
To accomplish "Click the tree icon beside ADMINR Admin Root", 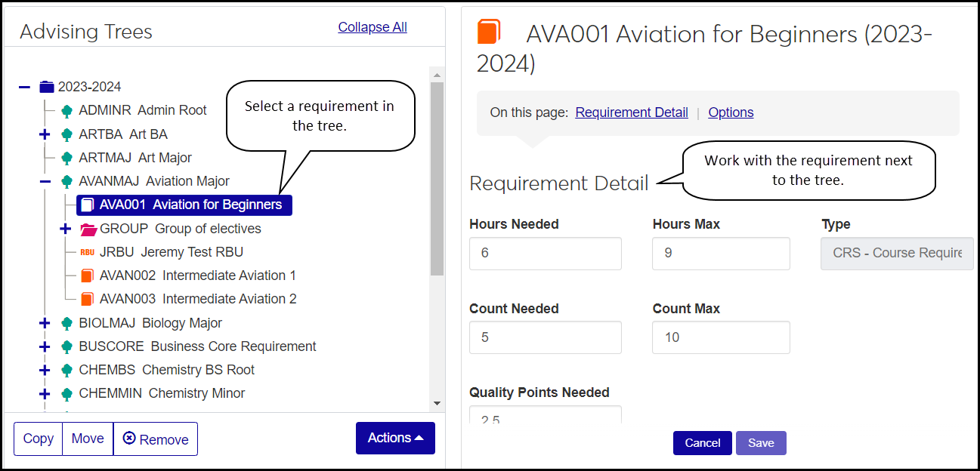I will 67,111.
